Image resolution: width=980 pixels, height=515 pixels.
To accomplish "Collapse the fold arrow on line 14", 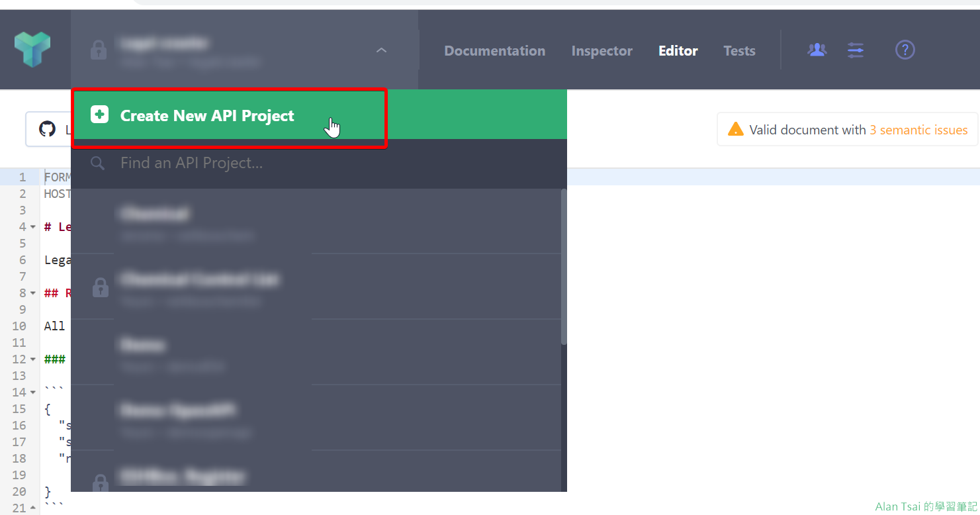I will pos(33,393).
